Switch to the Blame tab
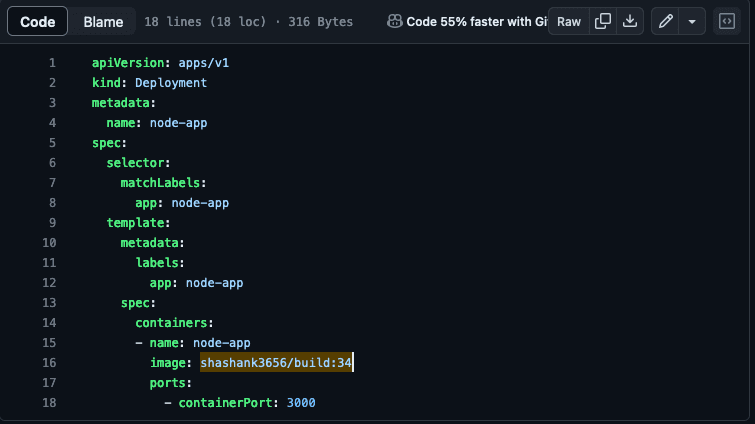This screenshot has height=424, width=755. pos(103,22)
